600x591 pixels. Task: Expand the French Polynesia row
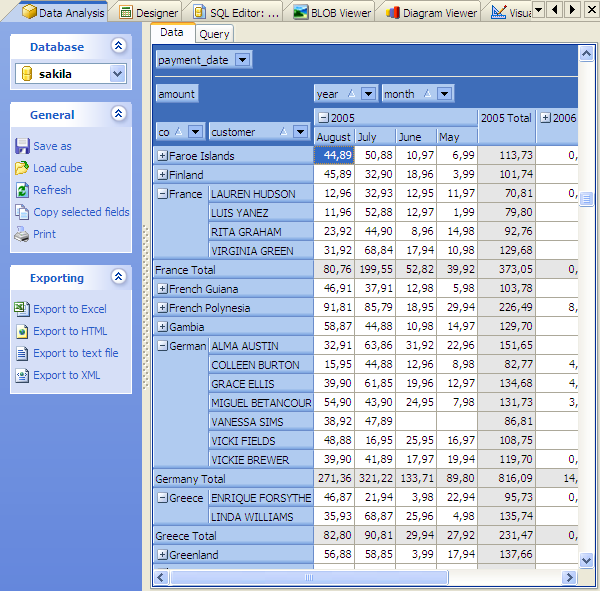click(163, 307)
